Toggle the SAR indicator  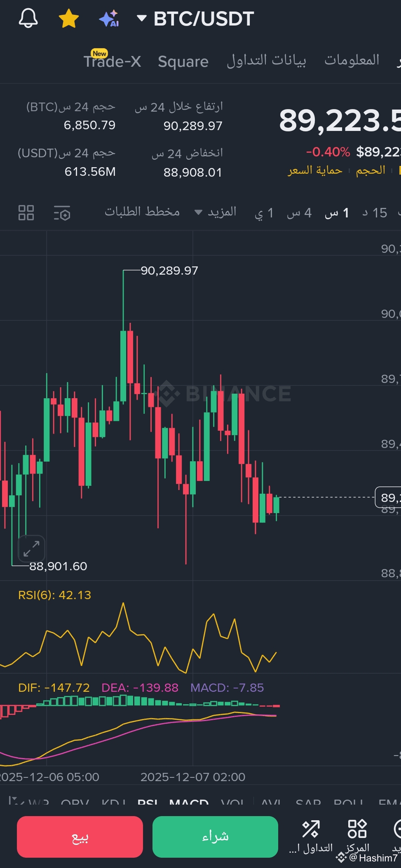pos(308,803)
